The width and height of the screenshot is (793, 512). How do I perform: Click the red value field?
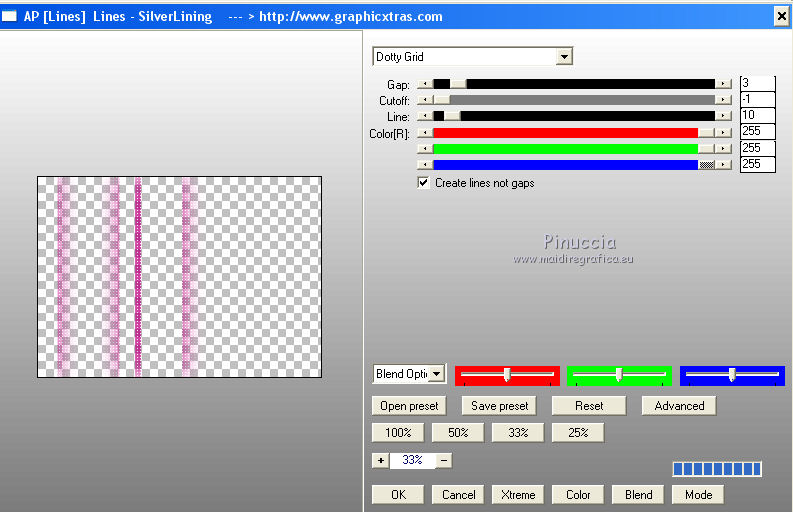tap(757, 132)
